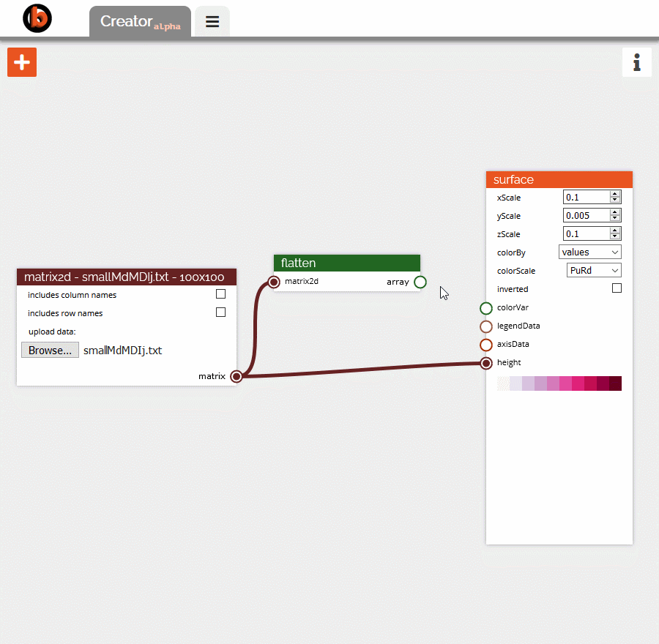Click the array output port on flatten node
Image resolution: width=659 pixels, height=644 pixels.
[420, 282]
